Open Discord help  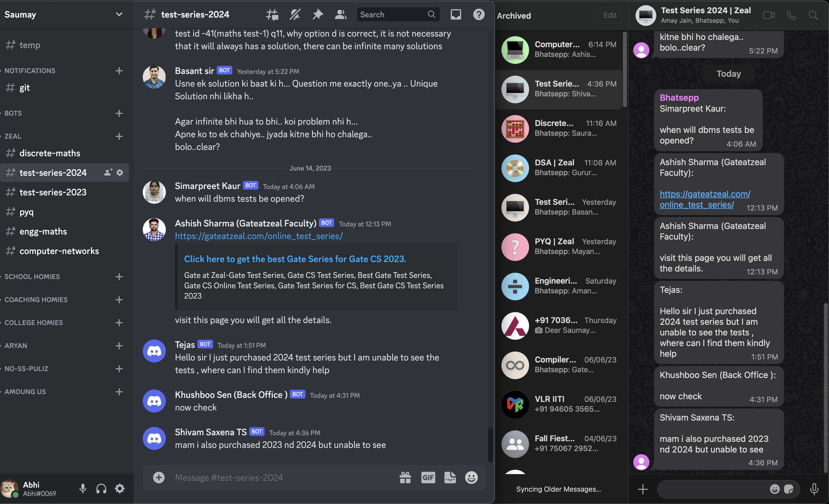tap(479, 14)
